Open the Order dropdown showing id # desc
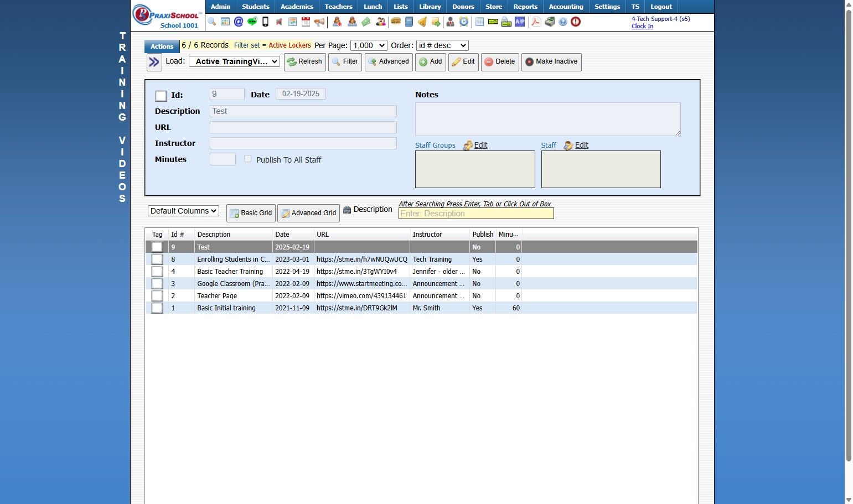This screenshot has height=504, width=853. click(x=442, y=45)
